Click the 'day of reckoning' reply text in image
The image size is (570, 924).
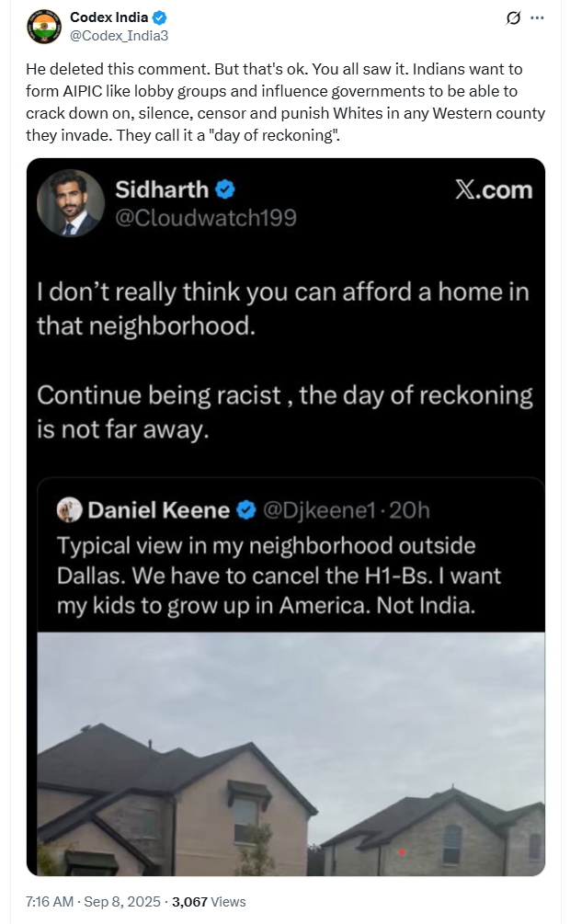[285, 412]
